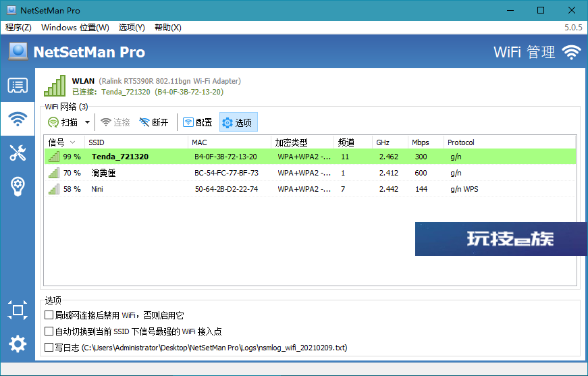The width and height of the screenshot is (588, 376).
Task: Open the tools wrench-screwdriver sidebar icon
Action: (x=18, y=153)
